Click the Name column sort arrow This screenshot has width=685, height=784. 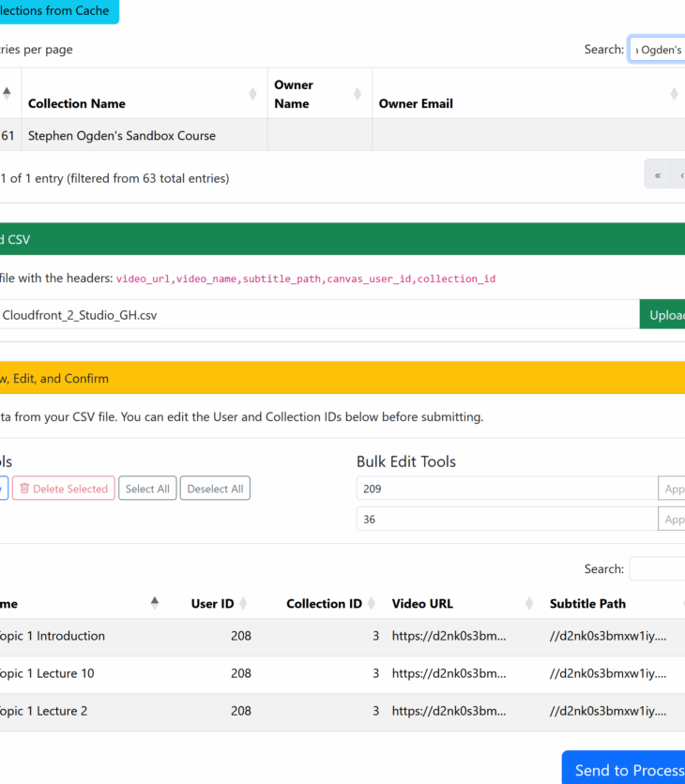tap(155, 603)
